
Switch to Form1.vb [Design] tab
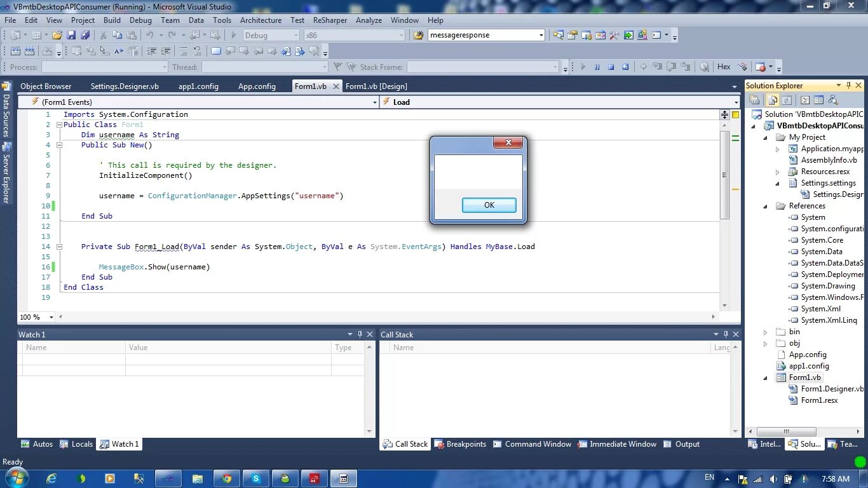[x=376, y=86]
